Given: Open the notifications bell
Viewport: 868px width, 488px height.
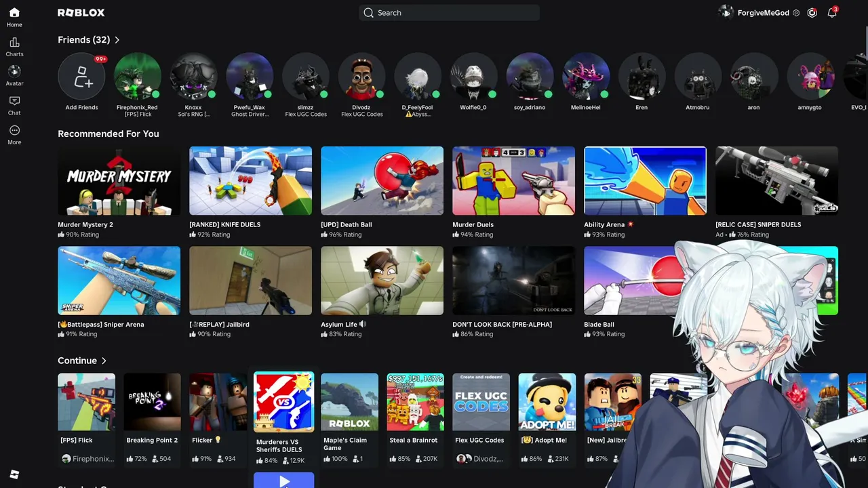Looking at the screenshot, I should click(x=832, y=13).
